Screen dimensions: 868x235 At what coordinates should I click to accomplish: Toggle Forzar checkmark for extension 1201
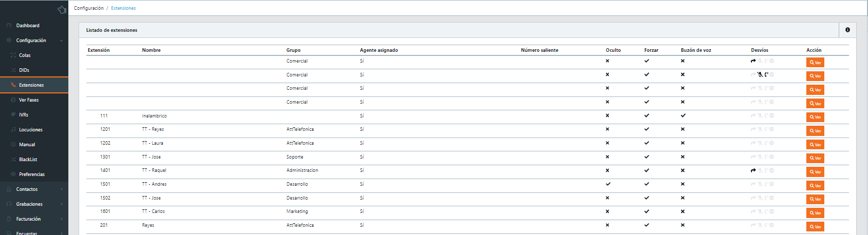(x=647, y=129)
